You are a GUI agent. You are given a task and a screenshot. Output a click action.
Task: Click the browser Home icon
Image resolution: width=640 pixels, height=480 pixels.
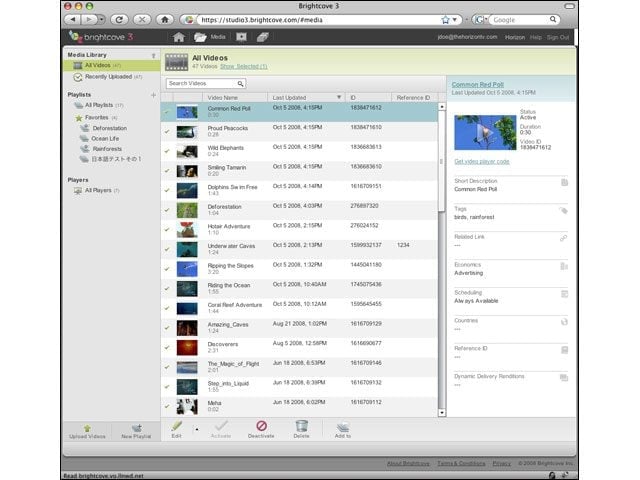[165, 19]
